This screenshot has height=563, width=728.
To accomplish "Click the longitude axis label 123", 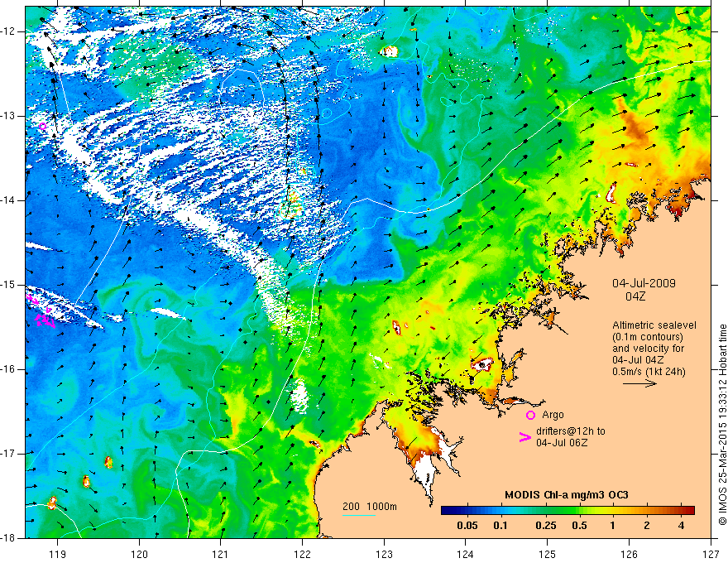I will 384,554.
